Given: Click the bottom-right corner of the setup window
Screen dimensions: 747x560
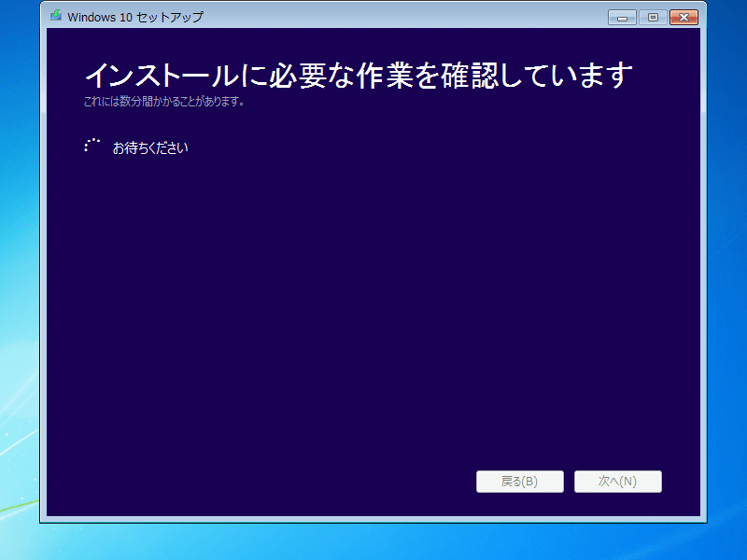Looking at the screenshot, I should (704, 520).
